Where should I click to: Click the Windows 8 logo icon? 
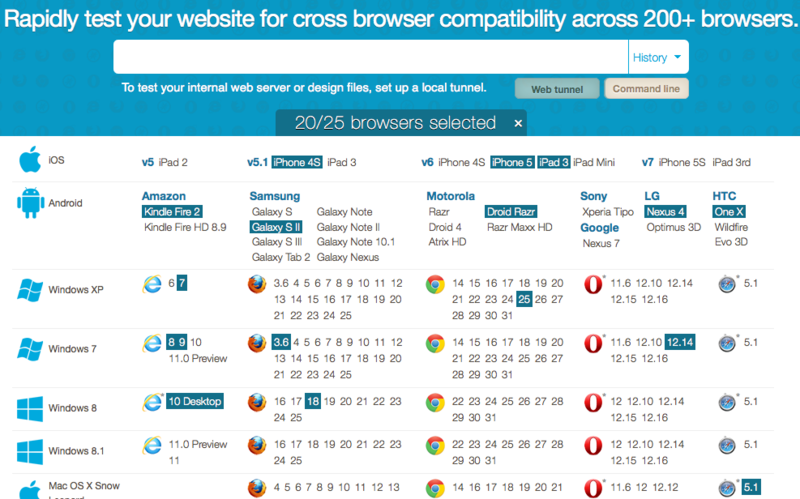(30, 409)
